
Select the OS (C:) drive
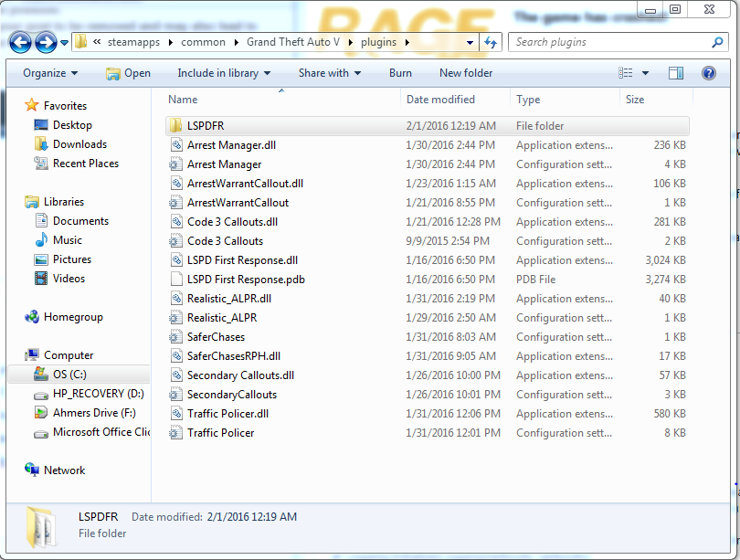point(69,375)
